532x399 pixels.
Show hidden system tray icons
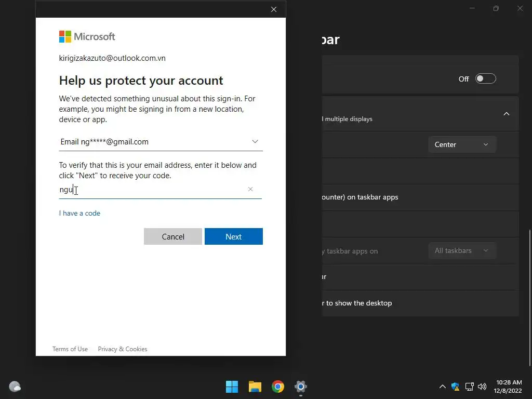coord(443,387)
